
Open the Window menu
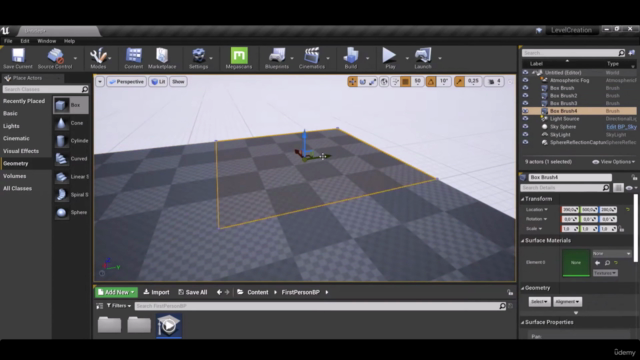point(47,41)
